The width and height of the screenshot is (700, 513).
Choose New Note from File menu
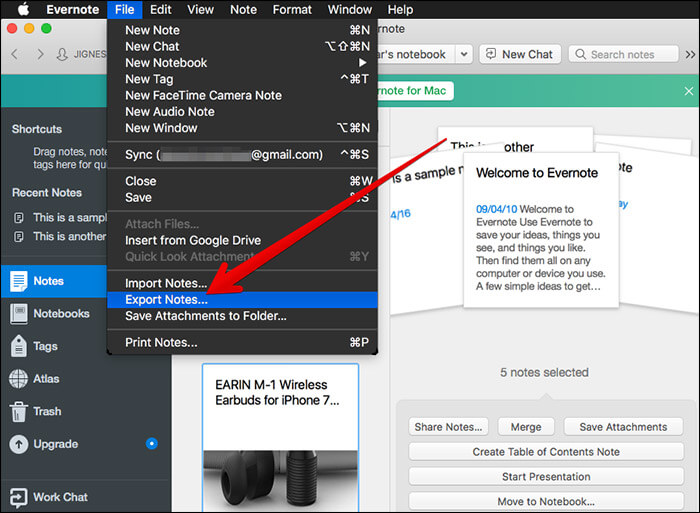tap(242, 30)
